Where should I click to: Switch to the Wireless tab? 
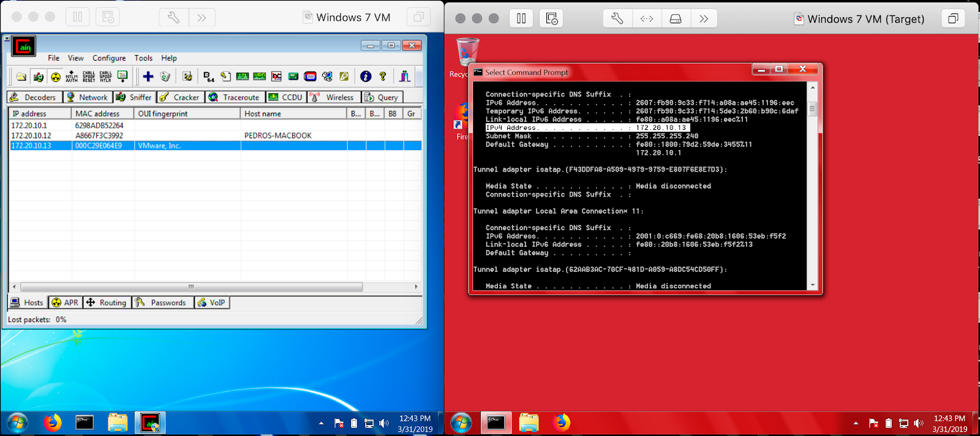tap(333, 97)
